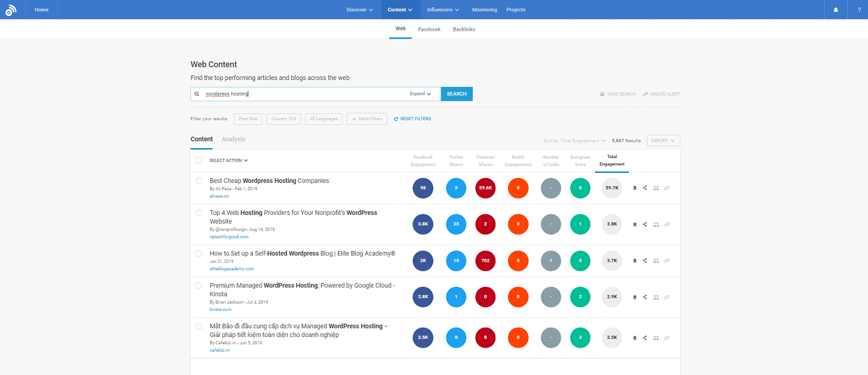
Task: Click the BuzzSumo logo icon
Action: pyautogui.click(x=11, y=10)
